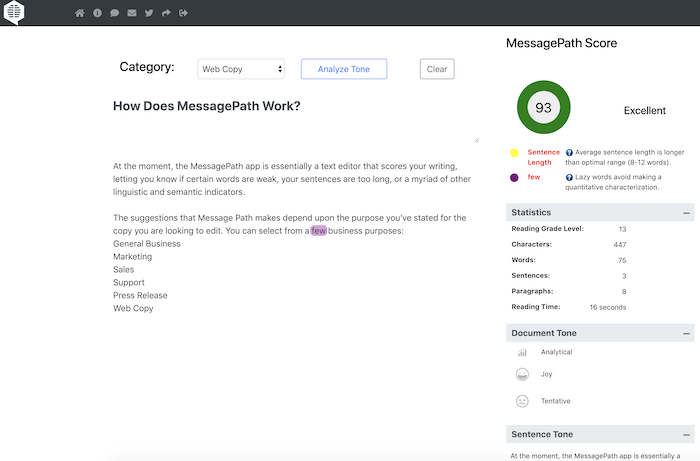Click help icon beside lazy words note
Image resolution: width=700 pixels, height=461 pixels.
point(569,178)
